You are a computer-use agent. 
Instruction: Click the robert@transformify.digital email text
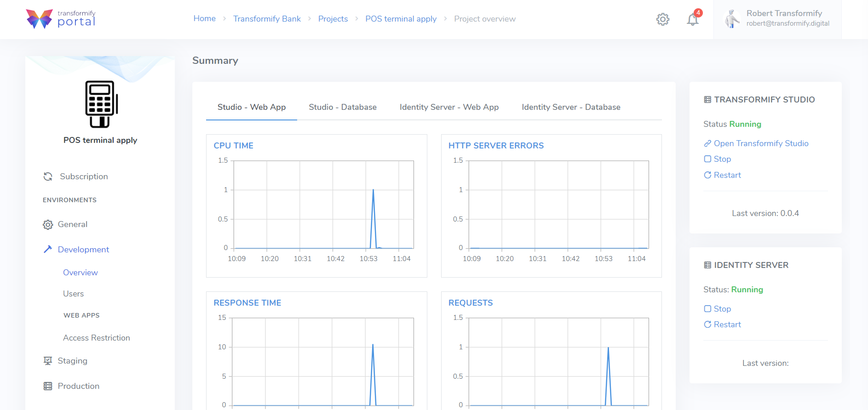[788, 23]
